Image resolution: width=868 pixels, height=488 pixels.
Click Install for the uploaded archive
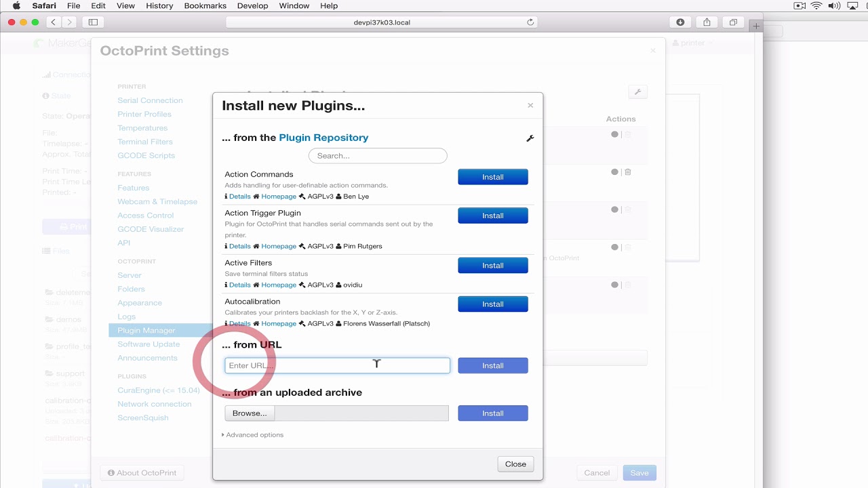point(493,413)
